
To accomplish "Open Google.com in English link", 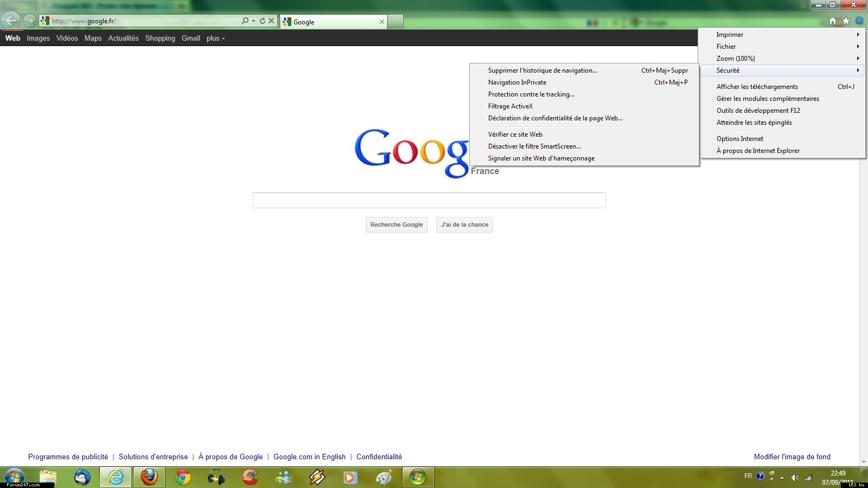I will [309, 457].
